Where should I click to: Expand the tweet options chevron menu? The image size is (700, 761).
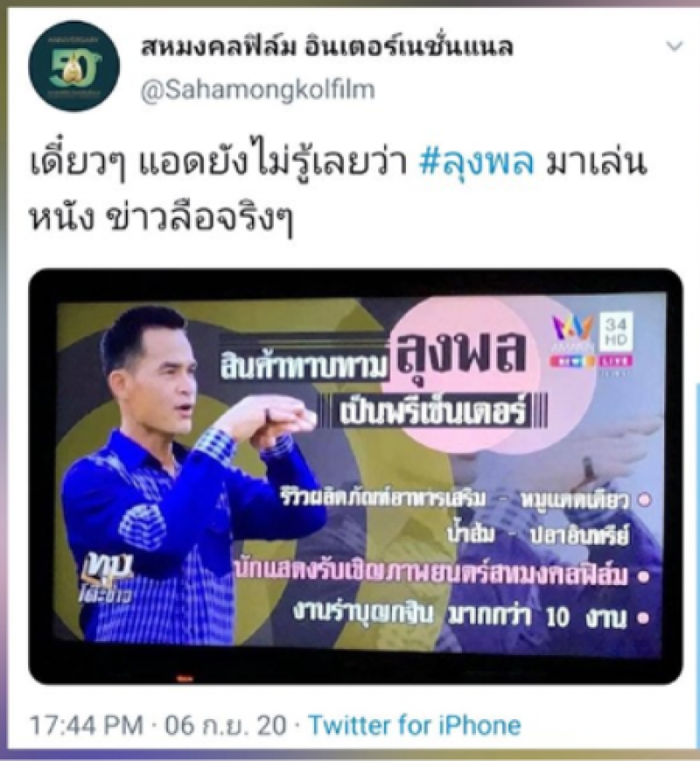click(x=674, y=46)
